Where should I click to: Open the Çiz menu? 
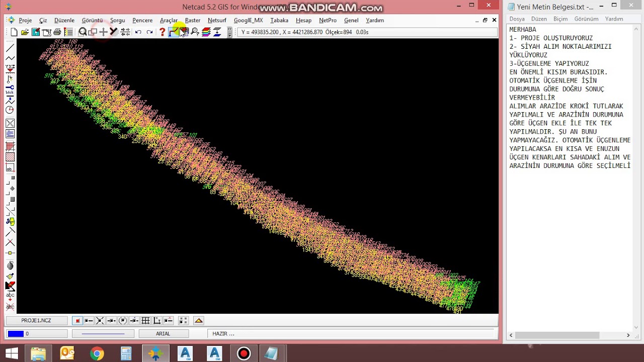coord(43,20)
